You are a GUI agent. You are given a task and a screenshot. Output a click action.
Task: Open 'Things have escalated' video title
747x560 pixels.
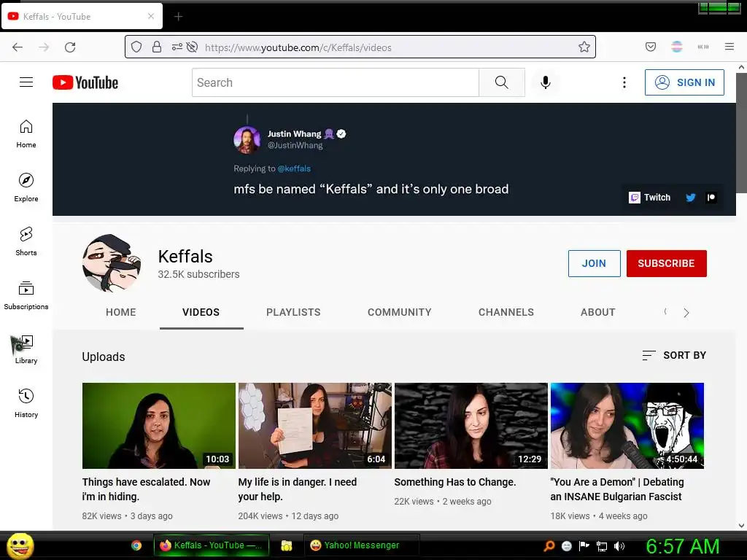tap(146, 489)
